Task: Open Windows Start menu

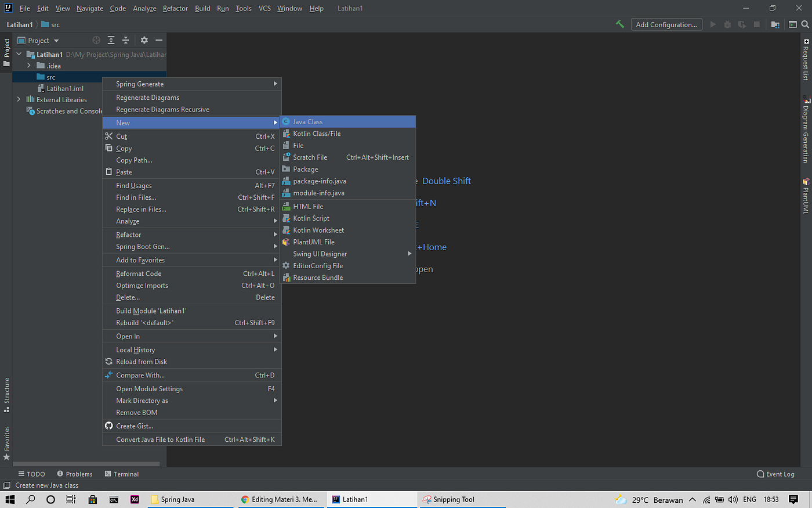Action: [x=10, y=499]
